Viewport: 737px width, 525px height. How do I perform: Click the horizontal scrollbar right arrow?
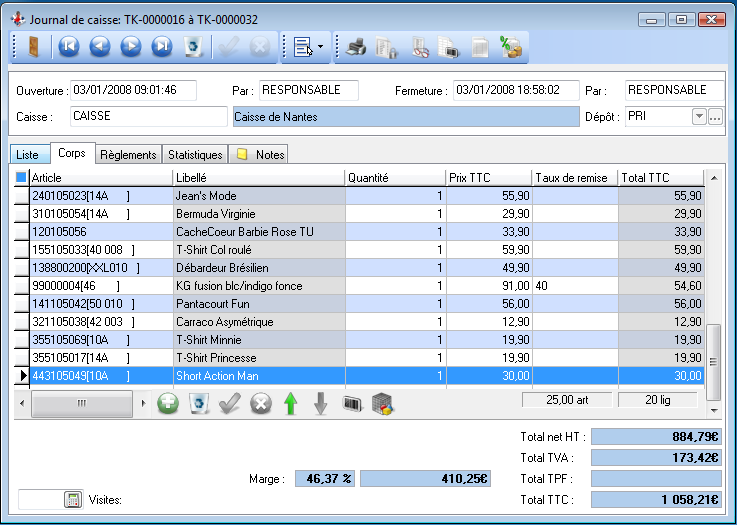(143, 403)
